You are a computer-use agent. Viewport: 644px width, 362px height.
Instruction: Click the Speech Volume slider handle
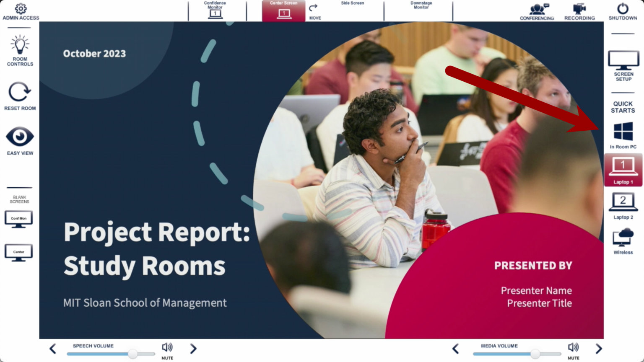pyautogui.click(x=133, y=354)
